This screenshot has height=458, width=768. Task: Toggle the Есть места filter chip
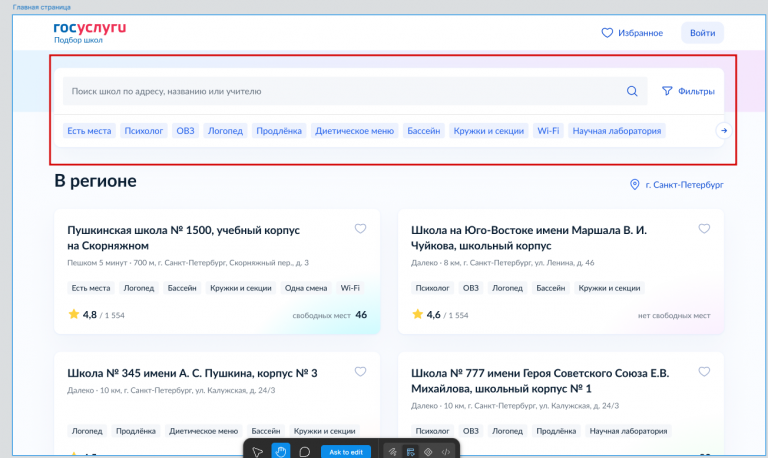89,131
